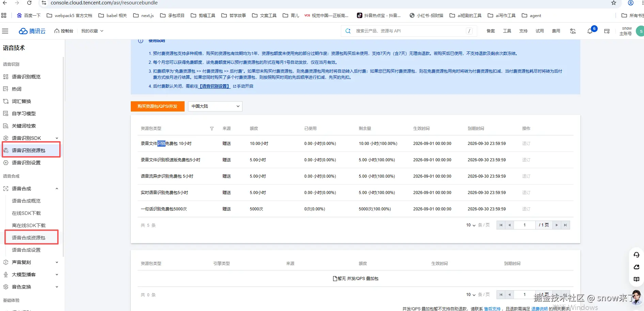Change first table rows-per-page selector
644x311 pixels.
click(471, 225)
